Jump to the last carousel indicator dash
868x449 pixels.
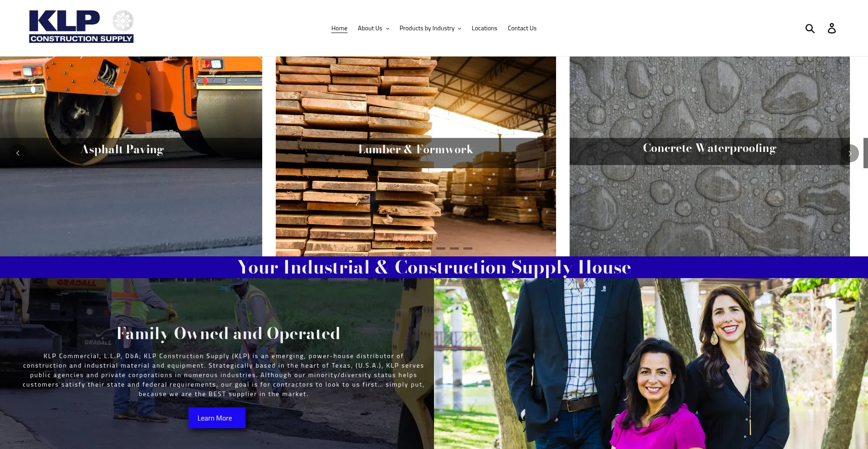[x=468, y=248]
